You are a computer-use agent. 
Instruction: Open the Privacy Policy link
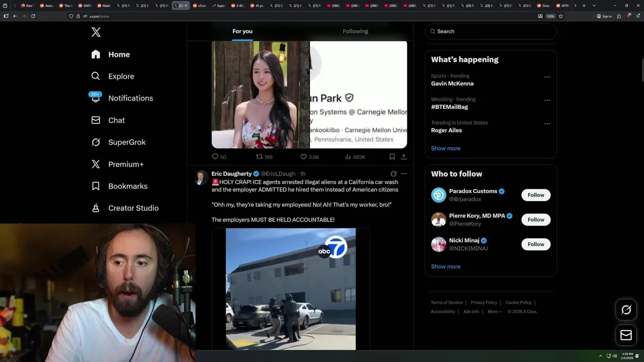tap(484, 303)
